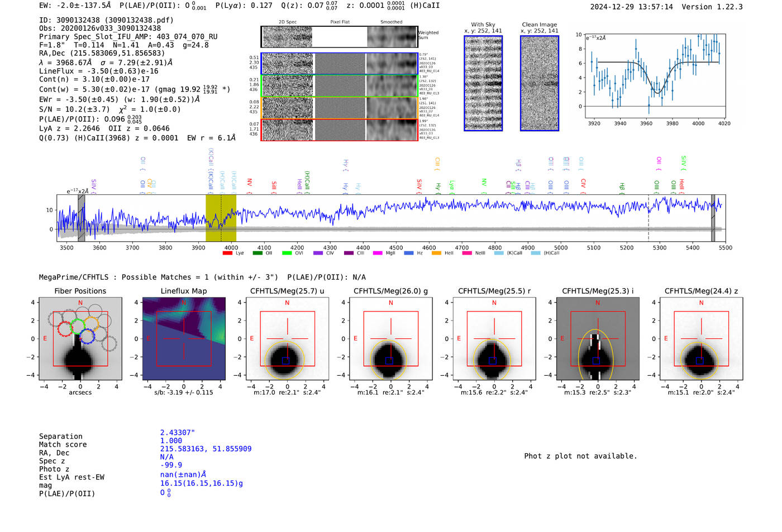Screen dimensions: 782x532
Task: Select the red dashed fiber circle
Action: 65,328
